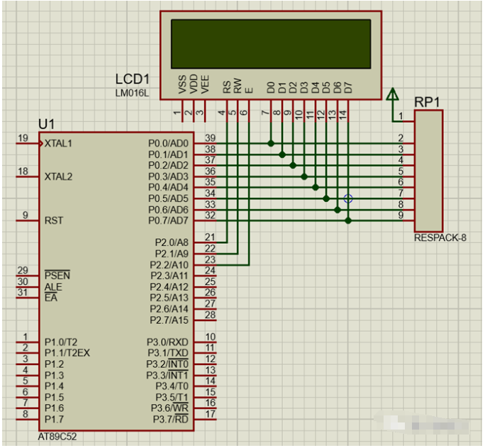Select the P3.0/RXD pin 10
Viewport: 485px width, 448px height.
point(205,342)
